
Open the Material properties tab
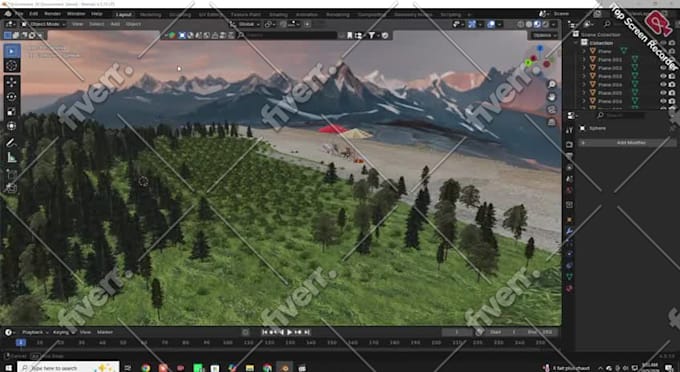point(569,288)
